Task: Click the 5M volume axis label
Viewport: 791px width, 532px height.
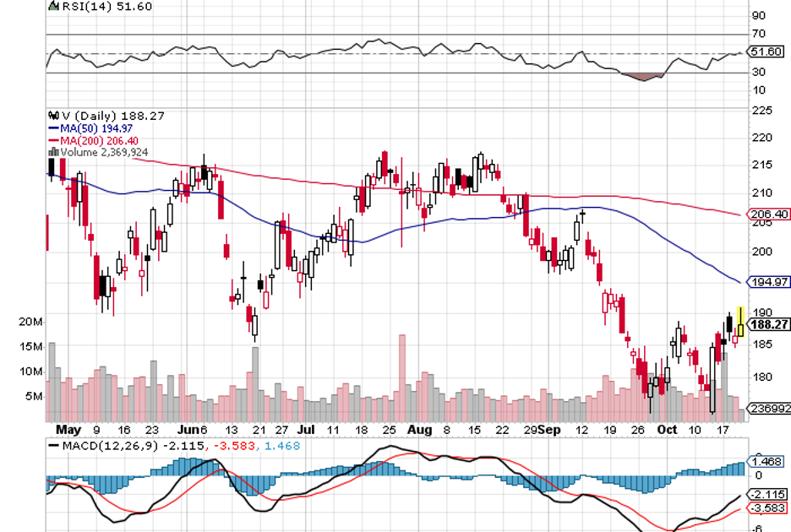Action: click(x=35, y=396)
